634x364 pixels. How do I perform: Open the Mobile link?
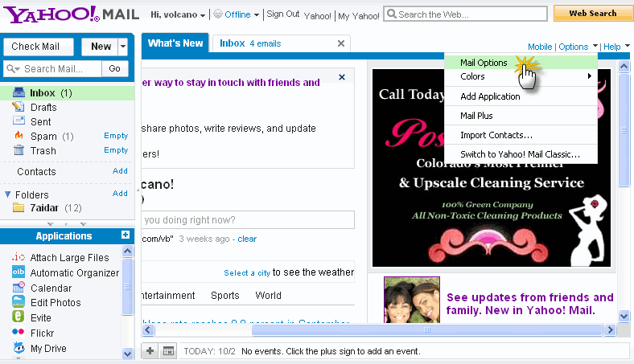click(x=540, y=47)
